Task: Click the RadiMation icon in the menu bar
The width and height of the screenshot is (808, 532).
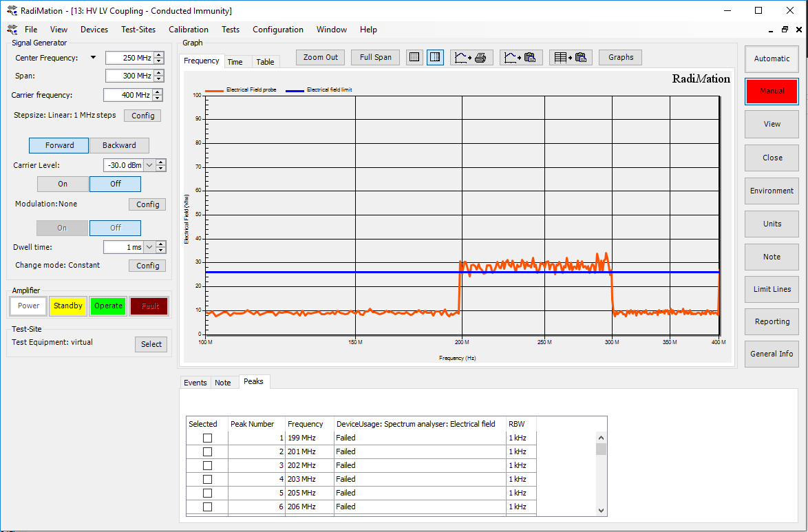Action: [x=12, y=30]
